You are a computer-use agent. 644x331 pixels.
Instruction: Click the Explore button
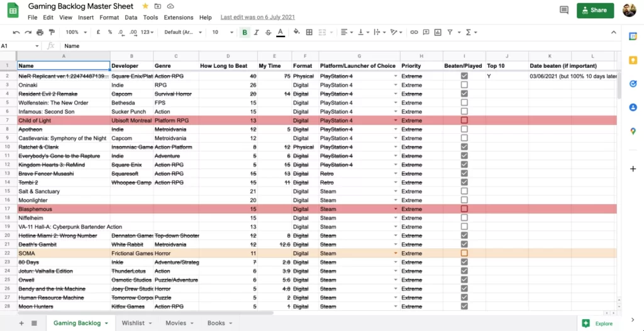click(x=597, y=323)
